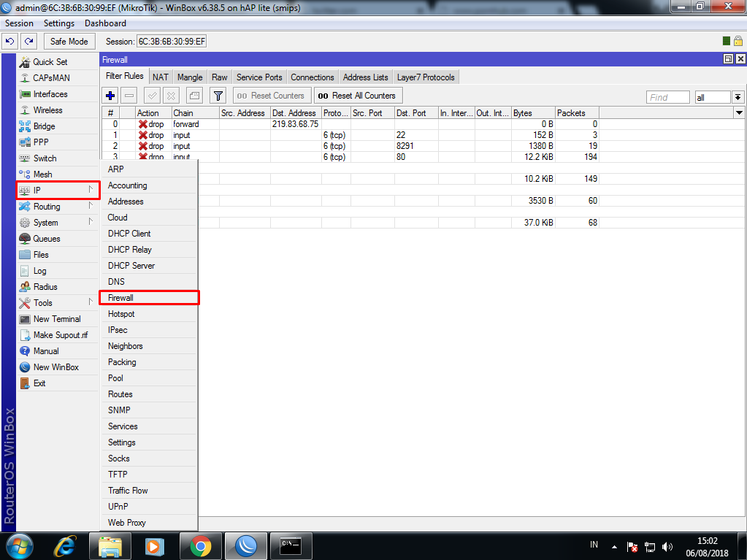Open Switch in sidebar
747x560 pixels.
click(58, 158)
